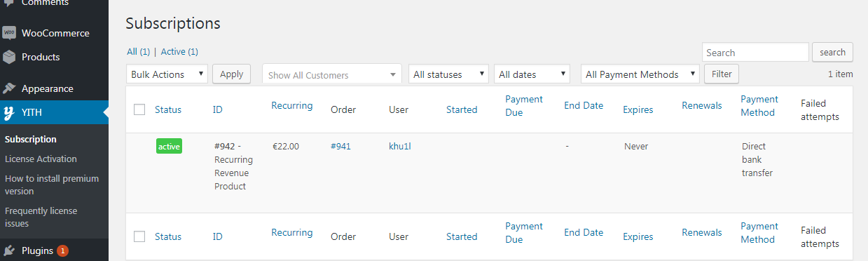Open order #941 link

coord(340,146)
